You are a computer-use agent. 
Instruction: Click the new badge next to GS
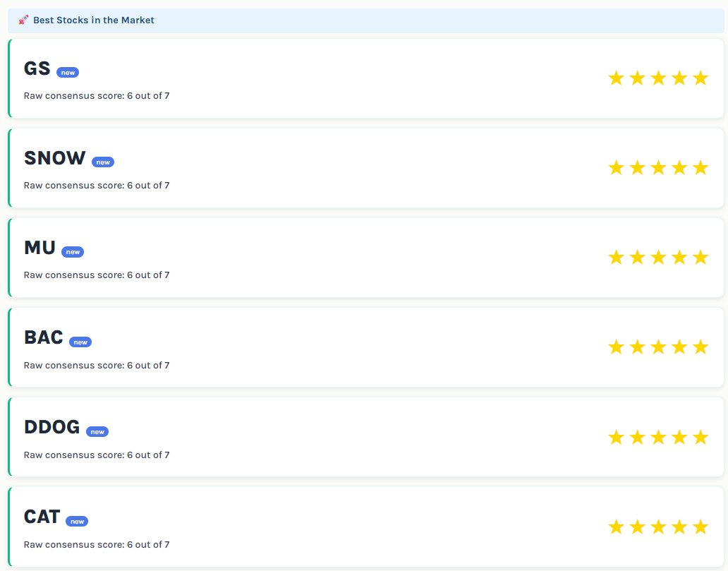point(68,73)
